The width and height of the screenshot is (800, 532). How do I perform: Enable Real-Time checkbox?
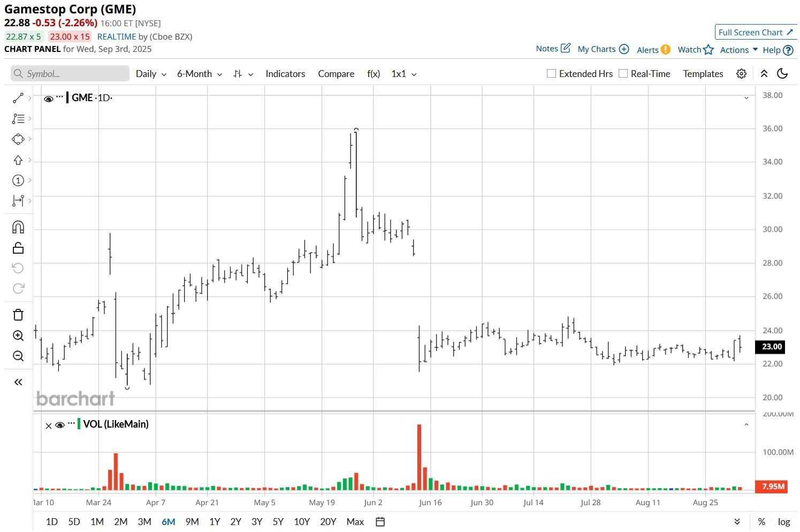pos(623,73)
